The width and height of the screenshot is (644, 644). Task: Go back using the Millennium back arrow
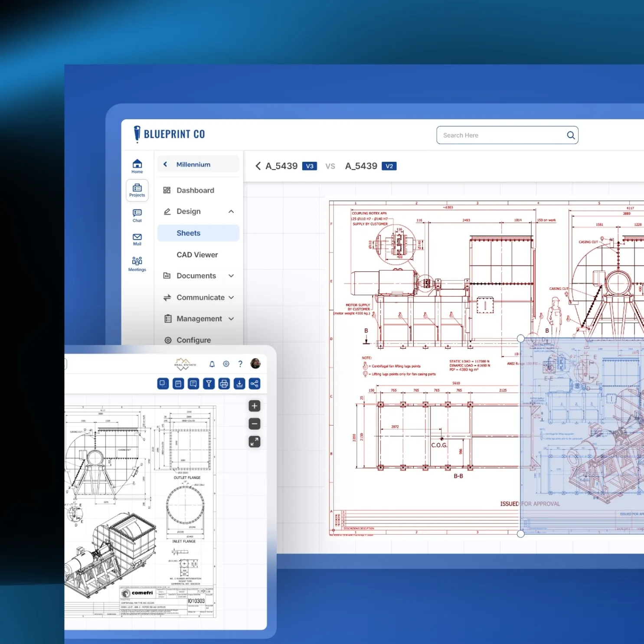point(165,164)
